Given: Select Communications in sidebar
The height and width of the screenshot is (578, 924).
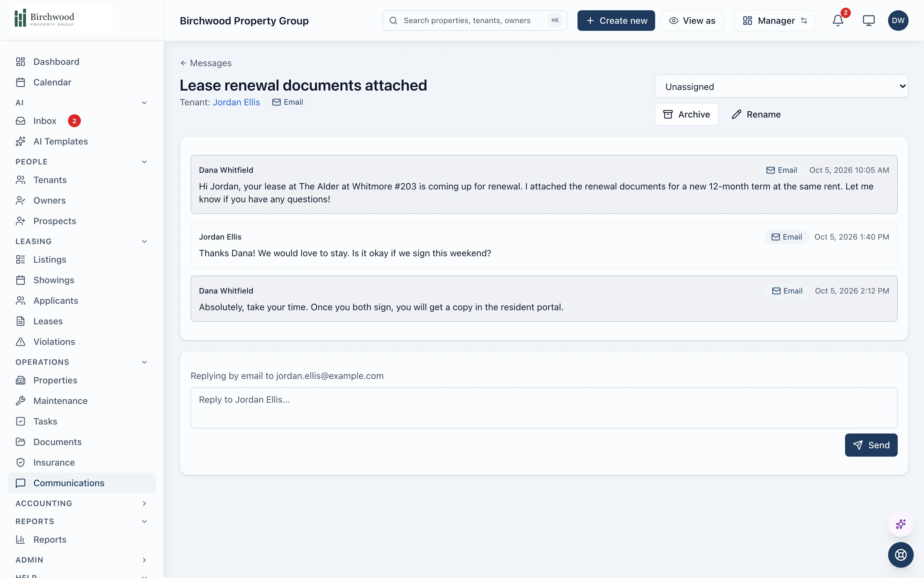Looking at the screenshot, I should pos(82,483).
